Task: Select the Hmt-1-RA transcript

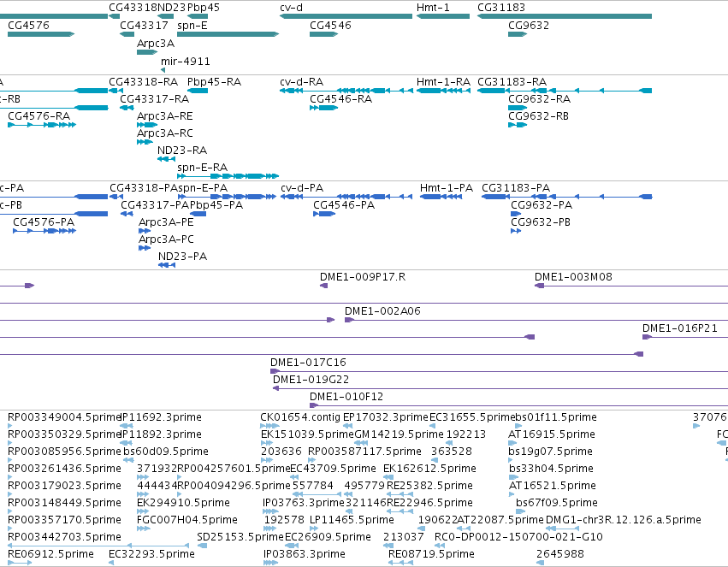Action: click(443, 91)
